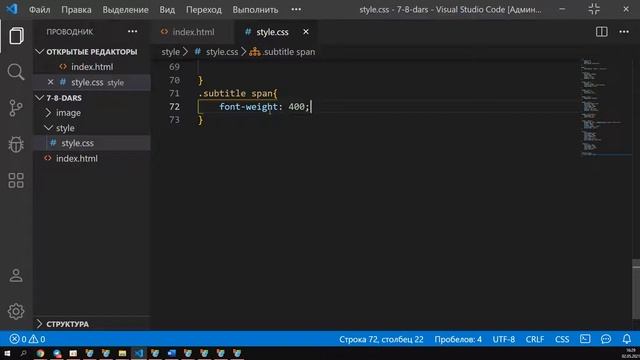
Task: Open the Accounts menu icon
Action: coord(16,276)
